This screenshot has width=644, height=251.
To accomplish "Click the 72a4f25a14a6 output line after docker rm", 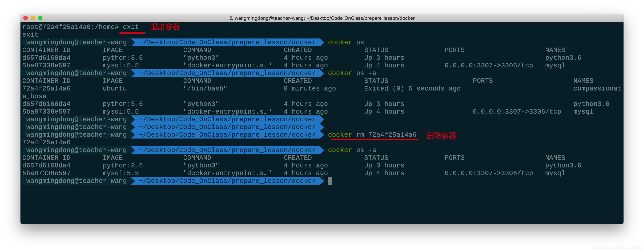I will point(46,142).
